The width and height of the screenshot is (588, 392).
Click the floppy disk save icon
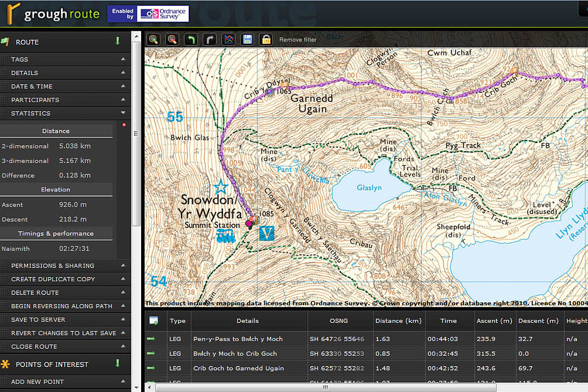point(247,39)
